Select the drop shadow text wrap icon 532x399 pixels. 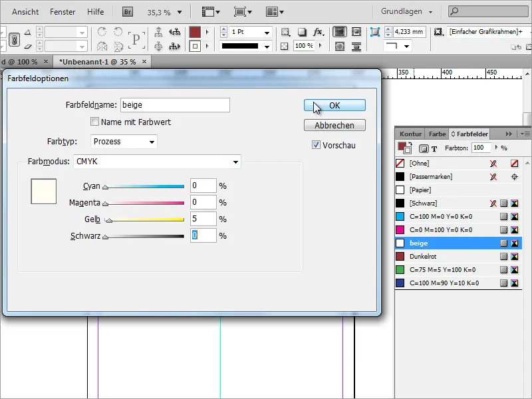coord(340,45)
